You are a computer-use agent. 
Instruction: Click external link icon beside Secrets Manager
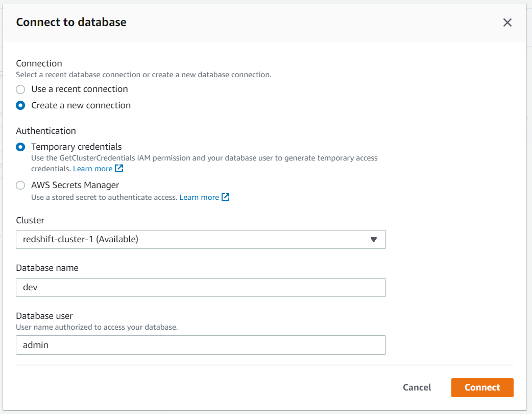click(x=225, y=197)
